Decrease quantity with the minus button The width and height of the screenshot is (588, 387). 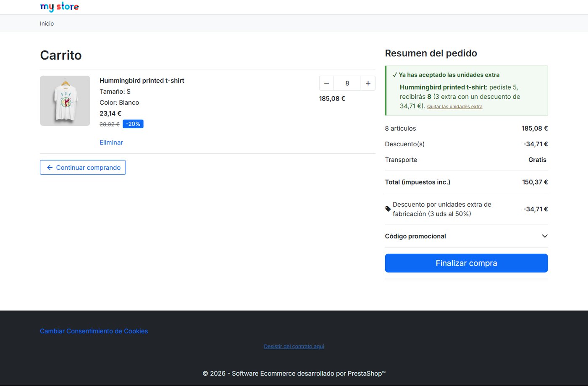click(x=326, y=83)
